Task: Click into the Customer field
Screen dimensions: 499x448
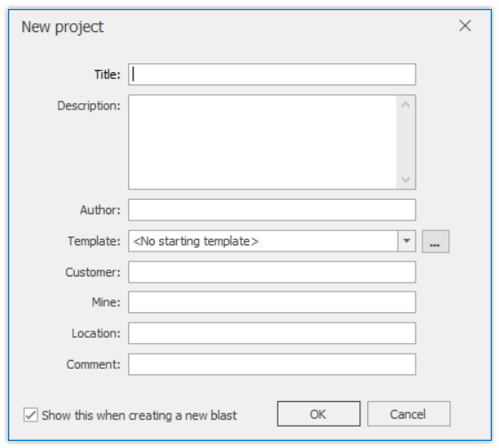Action: click(x=272, y=272)
